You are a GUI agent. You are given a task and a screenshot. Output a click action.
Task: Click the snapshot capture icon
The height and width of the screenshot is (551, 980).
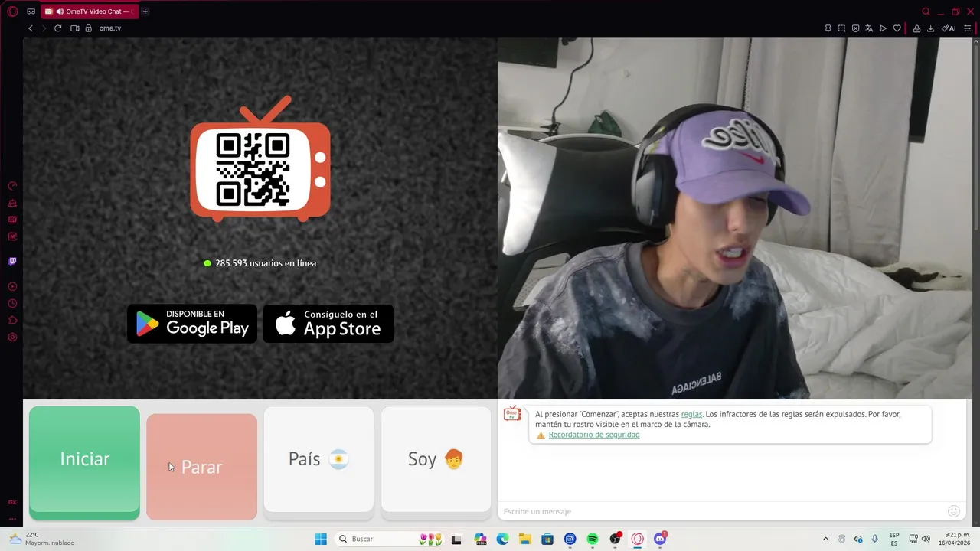pyautogui.click(x=841, y=28)
